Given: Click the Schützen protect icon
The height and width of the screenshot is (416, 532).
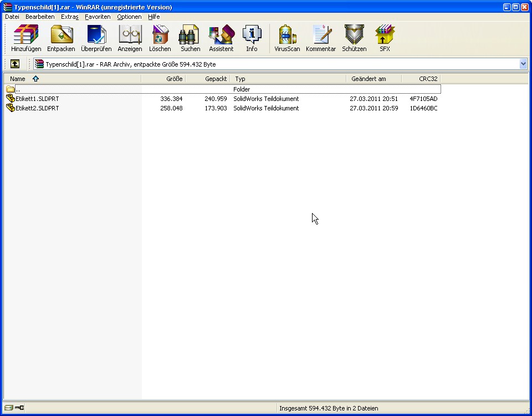Looking at the screenshot, I should point(354,38).
